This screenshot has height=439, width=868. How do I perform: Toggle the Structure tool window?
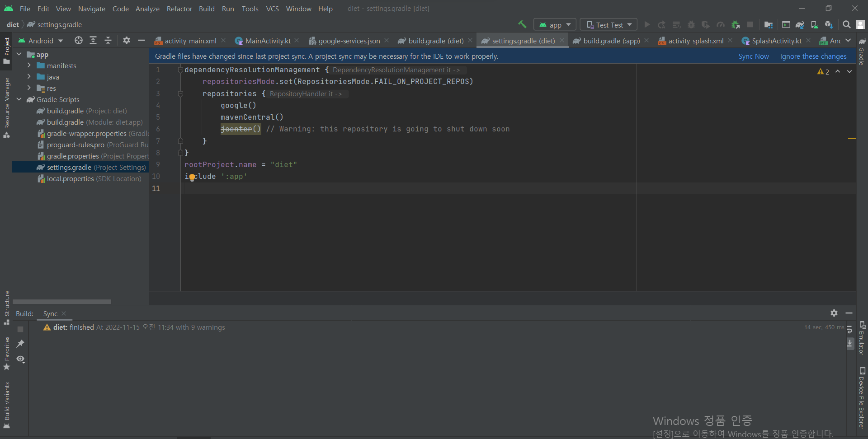pos(6,307)
